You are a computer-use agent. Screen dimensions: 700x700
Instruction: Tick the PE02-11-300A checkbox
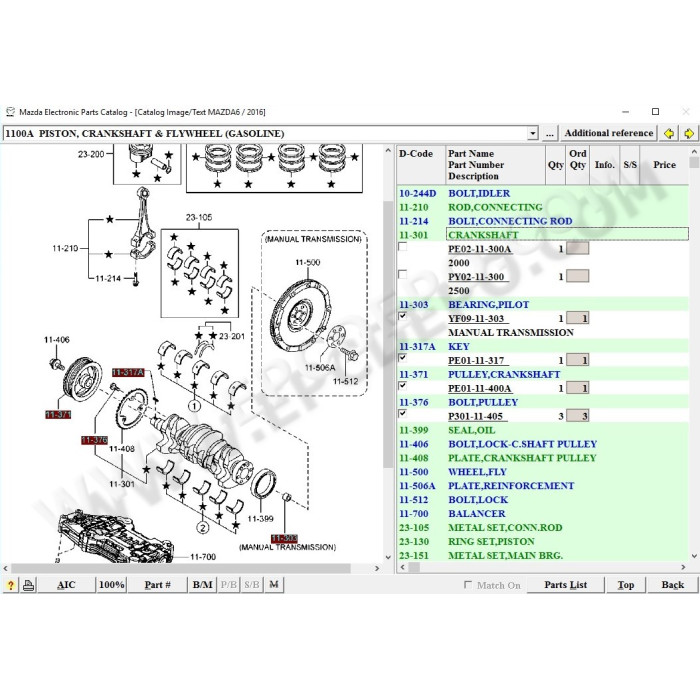[x=402, y=246]
